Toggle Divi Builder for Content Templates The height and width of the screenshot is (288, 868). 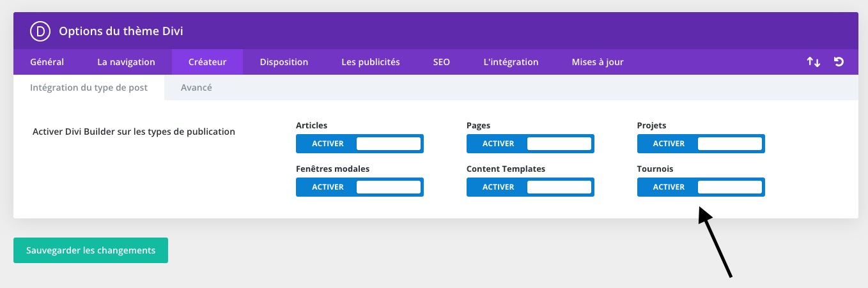[531, 187]
